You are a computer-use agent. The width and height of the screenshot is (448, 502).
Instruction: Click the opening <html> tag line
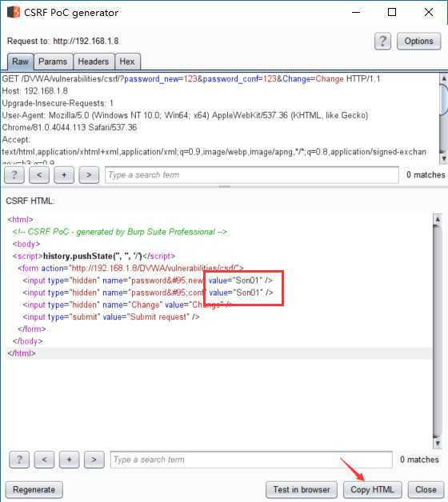(x=20, y=220)
